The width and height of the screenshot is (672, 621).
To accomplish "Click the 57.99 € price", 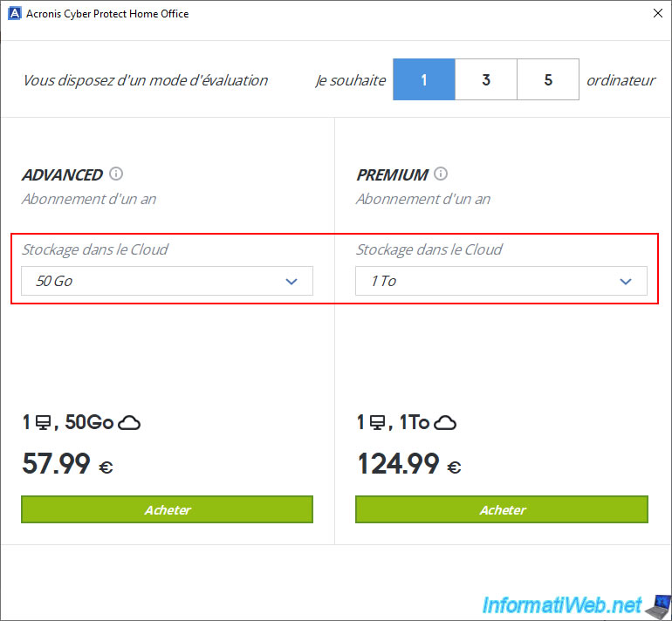I will [67, 464].
